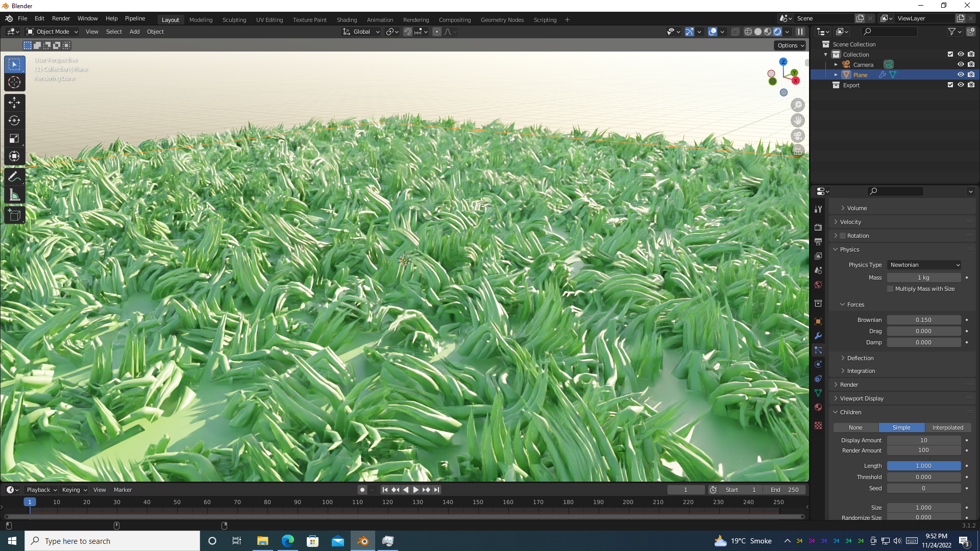Expand the Volume panel

point(857,208)
